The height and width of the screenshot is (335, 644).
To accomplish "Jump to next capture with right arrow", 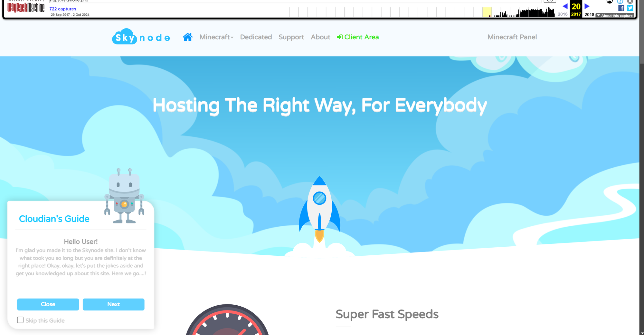I will (587, 6).
